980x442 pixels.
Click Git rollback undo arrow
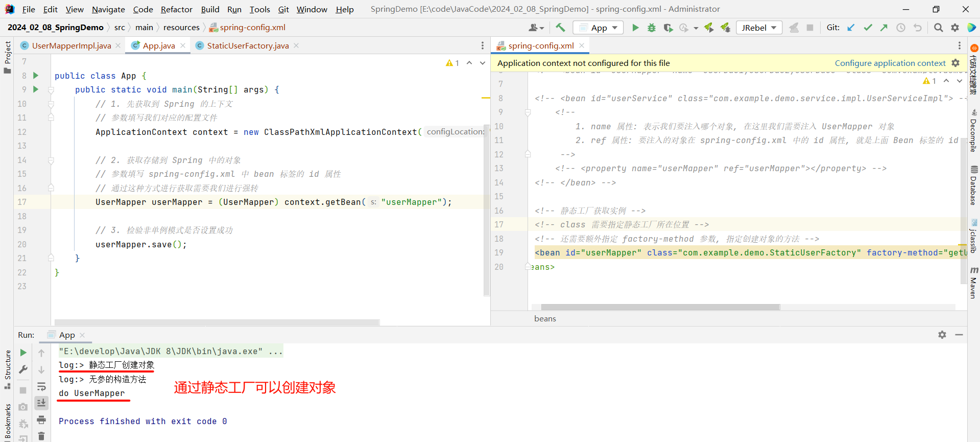point(918,28)
